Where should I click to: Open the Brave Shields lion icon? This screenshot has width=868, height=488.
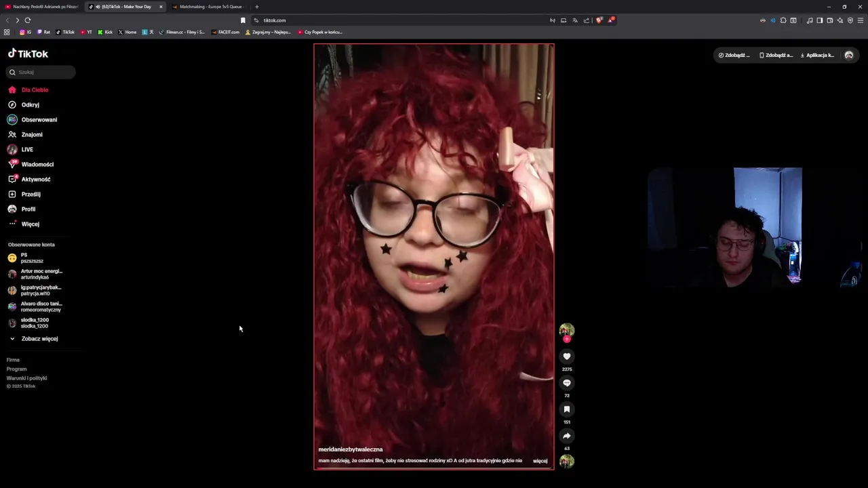(599, 20)
